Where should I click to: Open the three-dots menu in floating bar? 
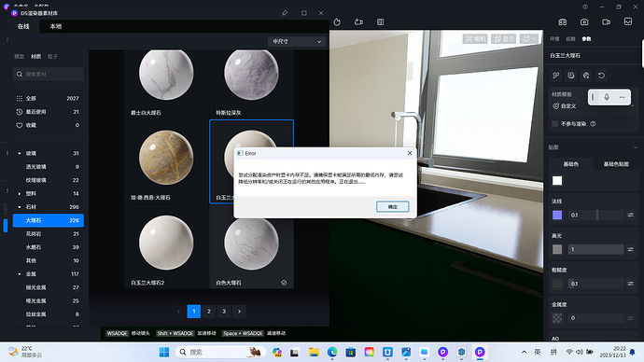point(622,97)
